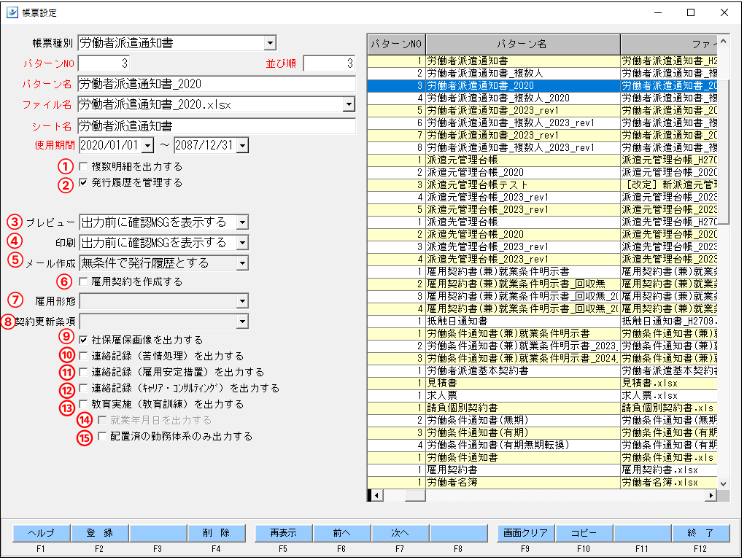
Task: Click the right arrow of horizontal scrollbar
Action: (x=711, y=495)
